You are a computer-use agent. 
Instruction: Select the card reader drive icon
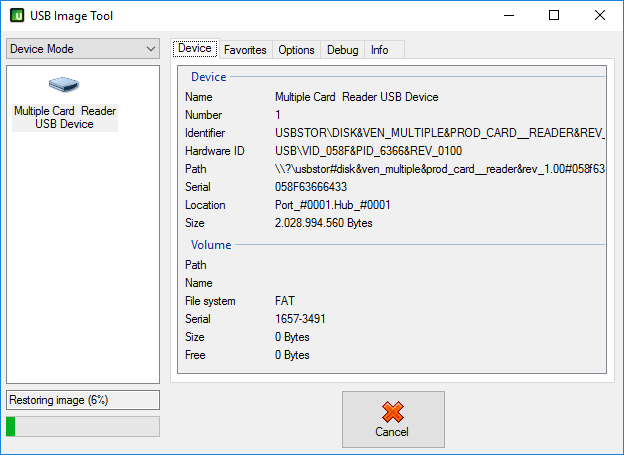[64, 84]
